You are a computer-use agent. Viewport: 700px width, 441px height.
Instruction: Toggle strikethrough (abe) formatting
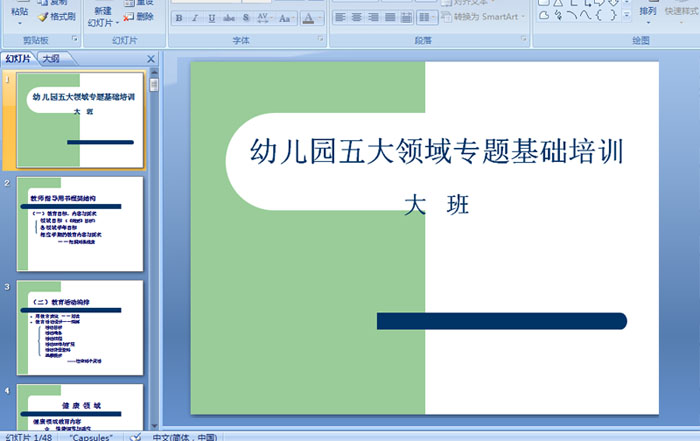pyautogui.click(x=229, y=18)
